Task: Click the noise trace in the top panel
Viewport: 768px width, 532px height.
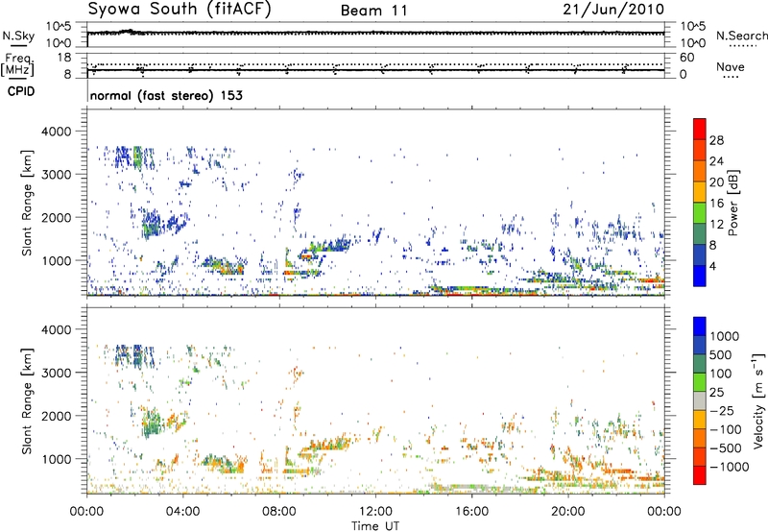Action: coord(375,33)
